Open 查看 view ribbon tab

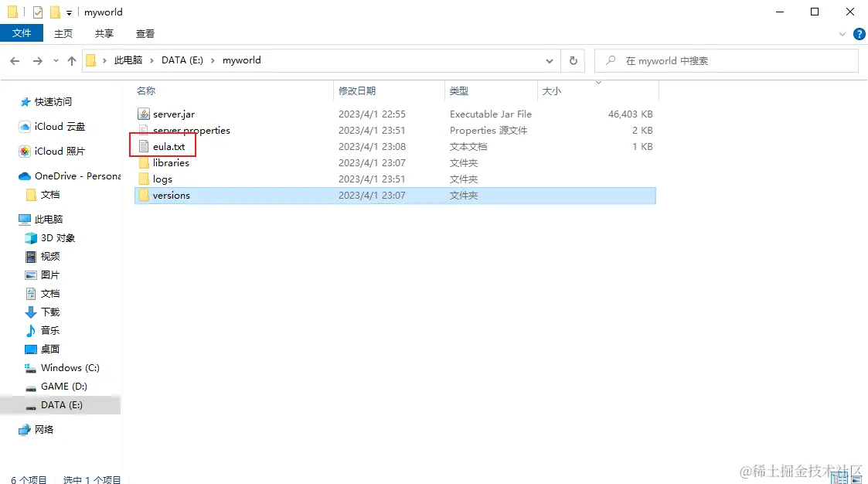[x=145, y=34]
